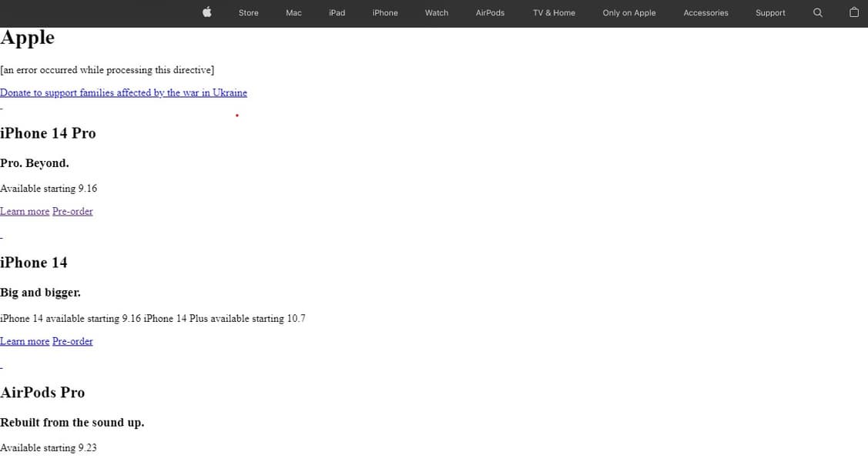The image size is (868, 462).
Task: Click 'Available starting 9.16' text
Action: (x=49, y=189)
